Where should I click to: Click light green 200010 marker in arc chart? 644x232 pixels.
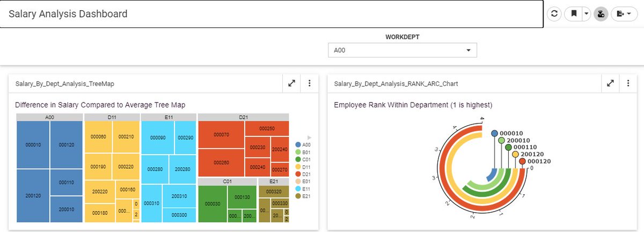[x=501, y=140]
